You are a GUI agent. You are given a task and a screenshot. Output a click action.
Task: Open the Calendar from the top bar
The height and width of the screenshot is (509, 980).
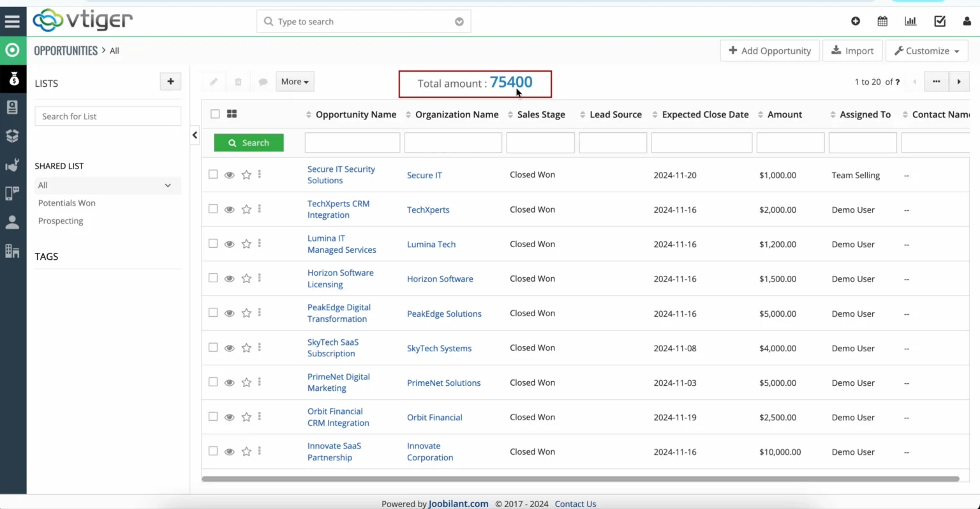[882, 21]
